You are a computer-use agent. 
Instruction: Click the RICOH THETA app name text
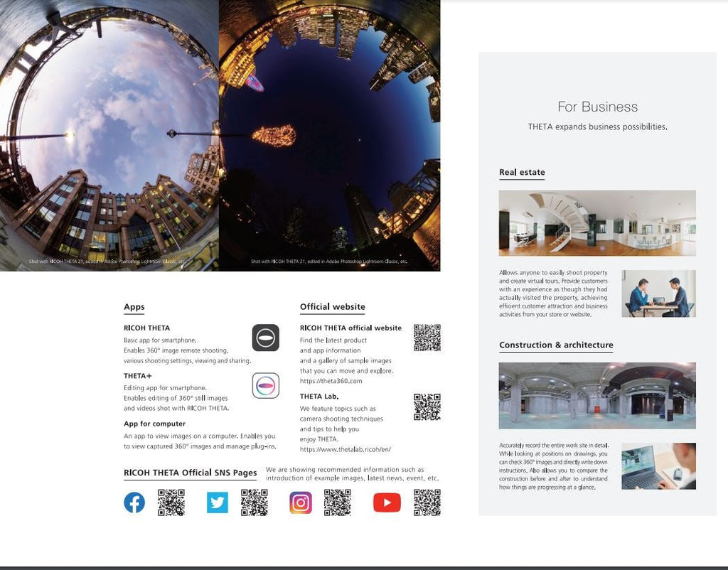tap(146, 328)
